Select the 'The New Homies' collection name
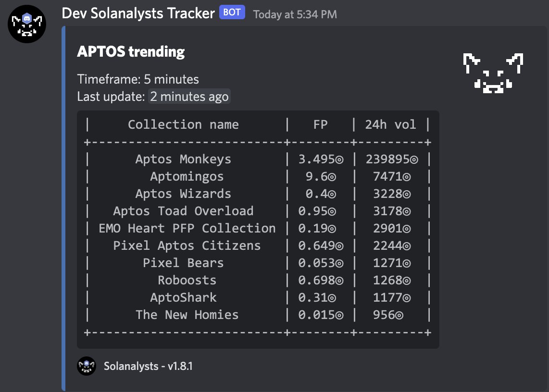The height and width of the screenshot is (392, 549). 187,315
